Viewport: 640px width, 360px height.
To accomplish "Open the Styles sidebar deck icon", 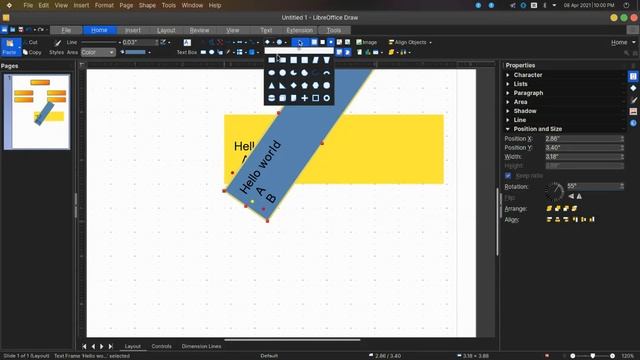I will (x=633, y=100).
